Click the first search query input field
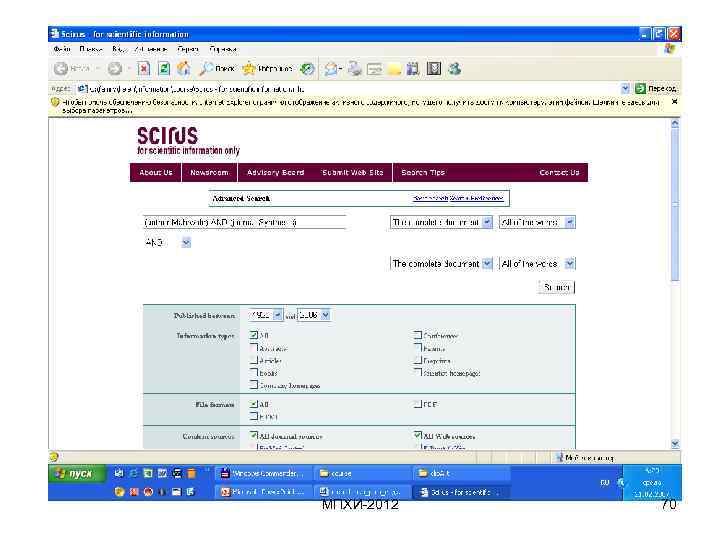The width and height of the screenshot is (720, 540). (245, 222)
